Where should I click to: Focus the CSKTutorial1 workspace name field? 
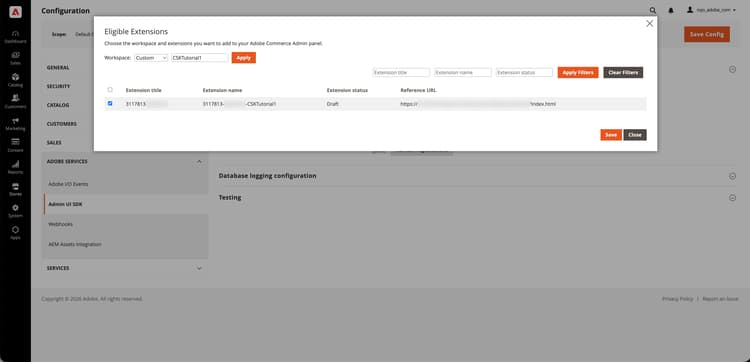coord(200,57)
